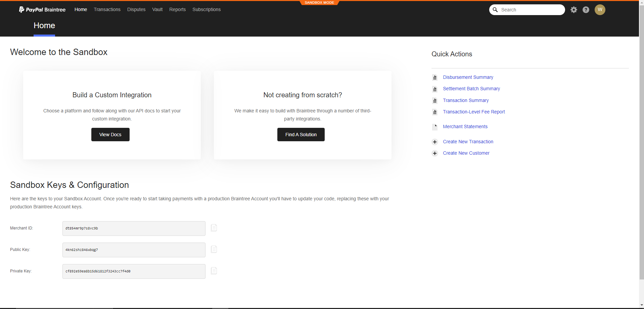This screenshot has height=309, width=644.
Task: Open the Subscriptions section
Action: (x=206, y=9)
